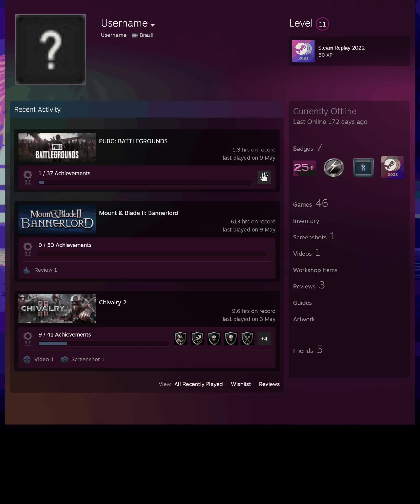Click the profile avatar image
The height and width of the screenshot is (504, 420).
pos(50,49)
